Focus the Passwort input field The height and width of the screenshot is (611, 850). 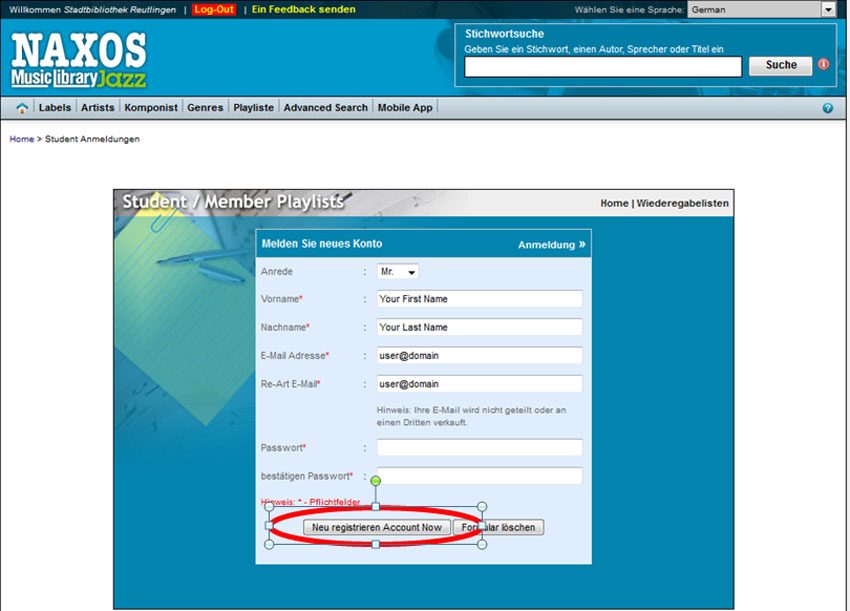coord(479,448)
